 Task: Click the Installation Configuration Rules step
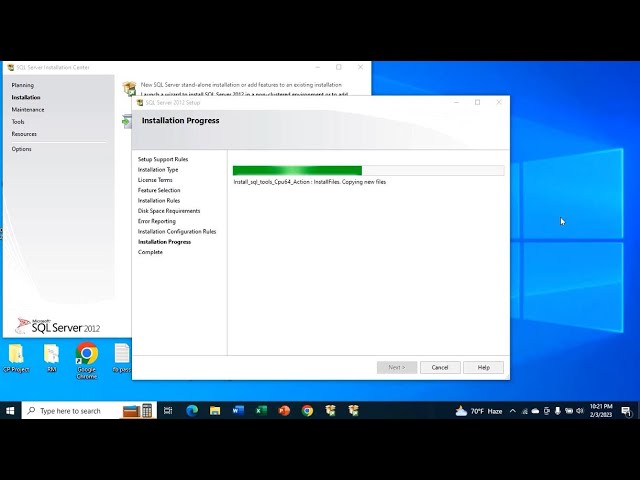pos(177,231)
